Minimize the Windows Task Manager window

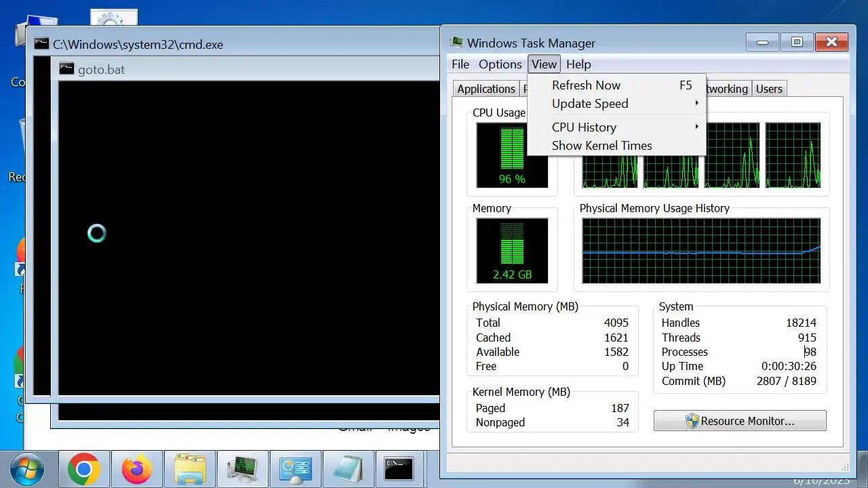pyautogui.click(x=762, y=42)
